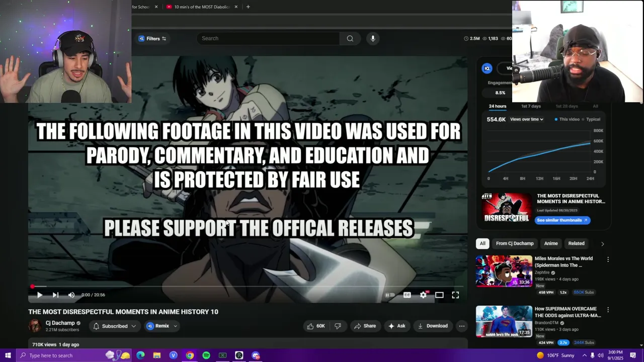Select the 'From Cj Dachamp' chip
This screenshot has width=644, height=362.
pyautogui.click(x=515, y=243)
